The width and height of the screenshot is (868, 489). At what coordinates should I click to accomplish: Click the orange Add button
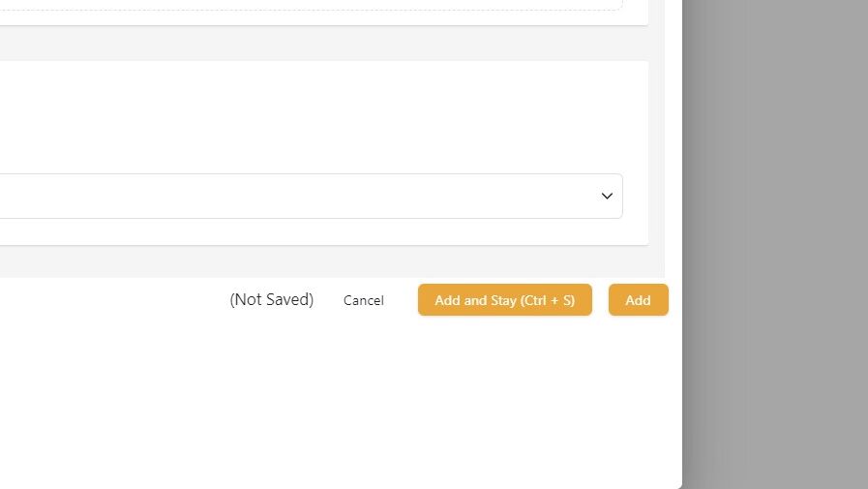[639, 299]
